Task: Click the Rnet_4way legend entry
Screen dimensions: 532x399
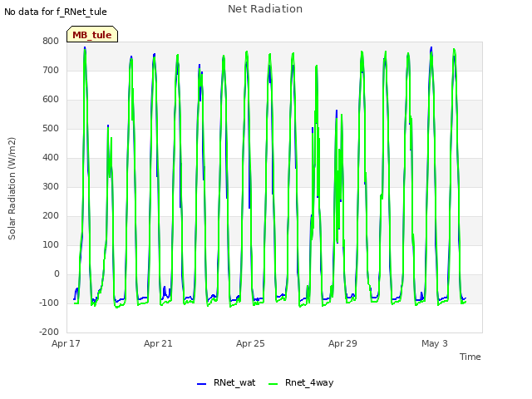Action: click(x=301, y=382)
